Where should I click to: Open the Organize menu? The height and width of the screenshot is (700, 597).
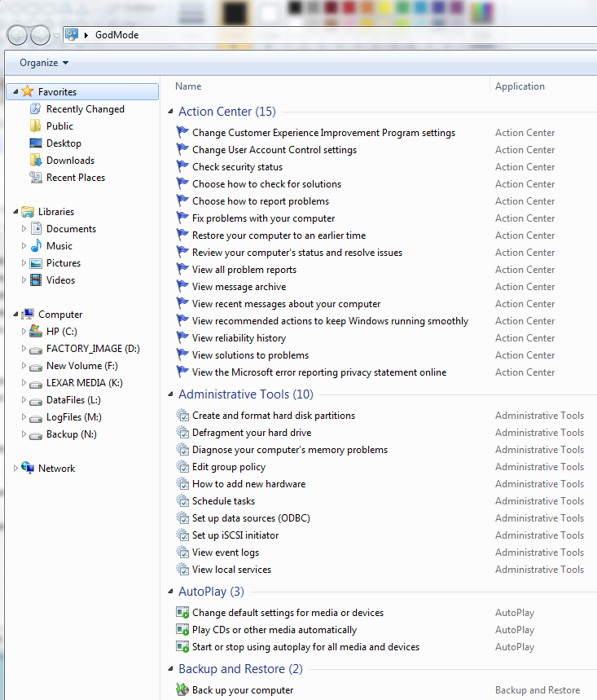(44, 63)
